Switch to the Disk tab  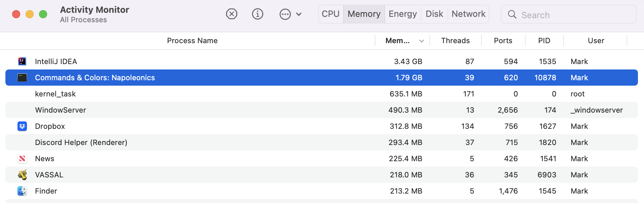tap(434, 14)
